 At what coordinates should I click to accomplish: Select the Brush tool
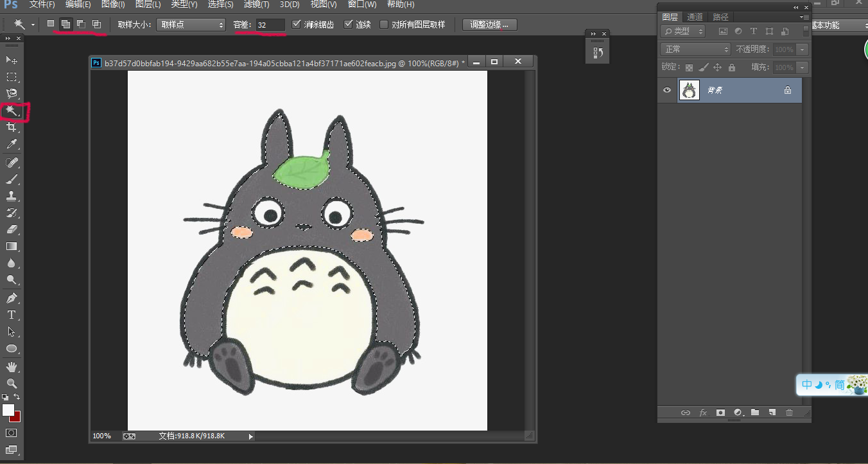12,179
